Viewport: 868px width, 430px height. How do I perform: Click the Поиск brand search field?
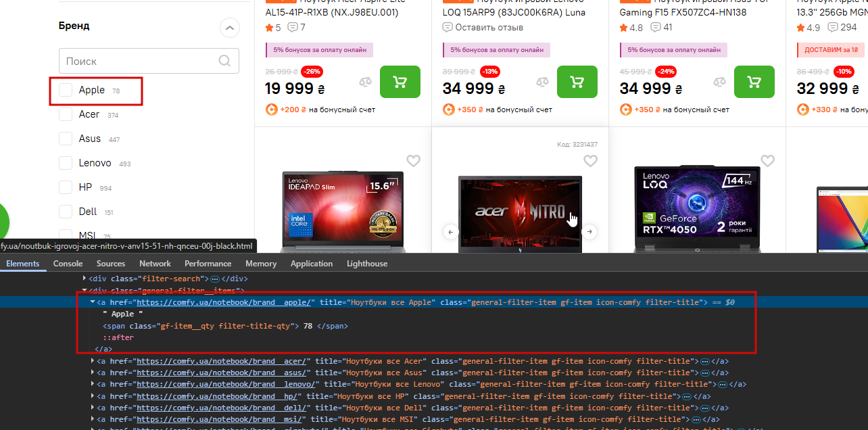(x=149, y=61)
